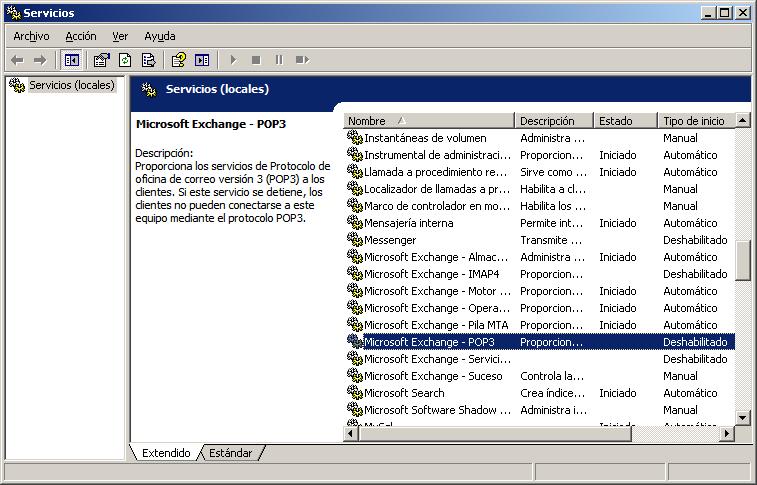Click the Refresh toolbar icon
The width and height of the screenshot is (757, 485).
click(125, 60)
